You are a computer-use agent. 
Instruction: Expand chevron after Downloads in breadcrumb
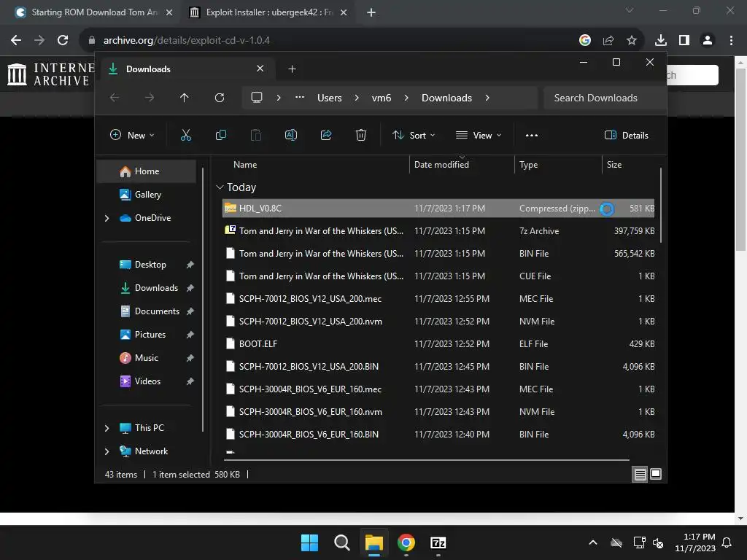click(487, 98)
